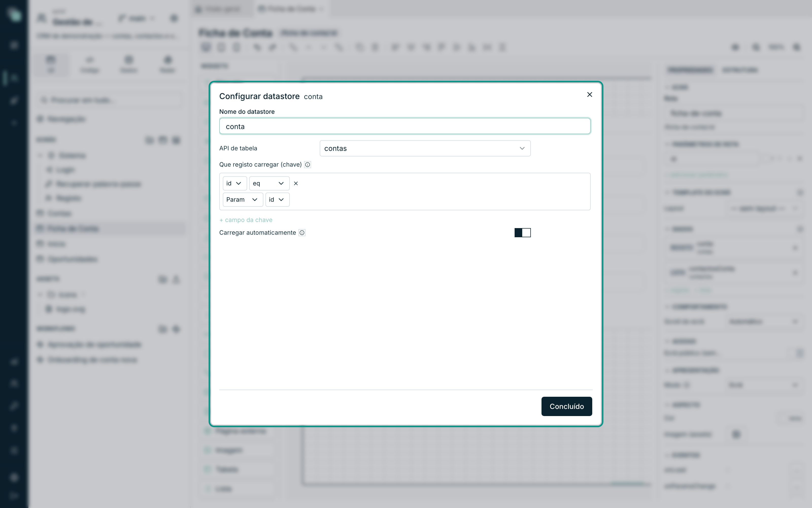This screenshot has width=812, height=508.
Task: Open the eq operator dropdown
Action: (x=269, y=183)
